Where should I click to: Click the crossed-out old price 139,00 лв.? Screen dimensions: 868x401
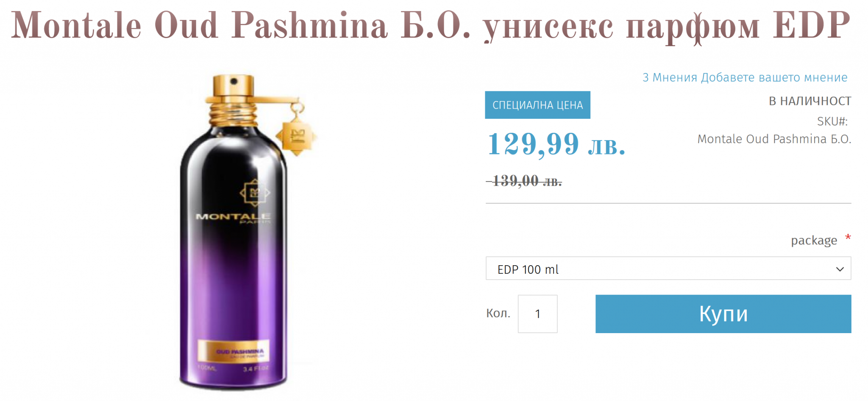point(524,181)
